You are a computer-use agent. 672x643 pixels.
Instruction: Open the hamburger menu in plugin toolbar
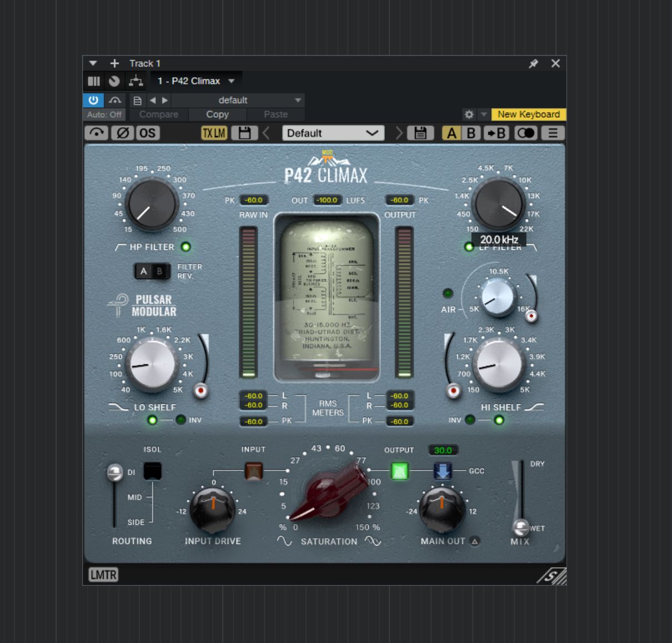[553, 133]
